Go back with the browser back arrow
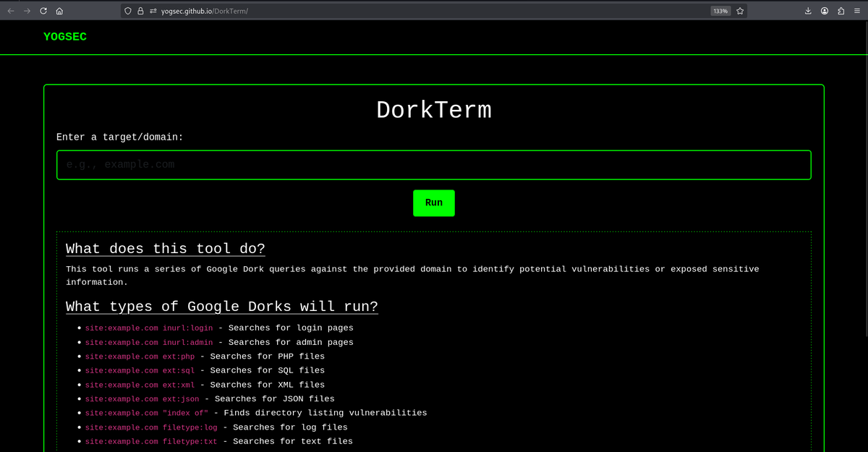 (10, 11)
